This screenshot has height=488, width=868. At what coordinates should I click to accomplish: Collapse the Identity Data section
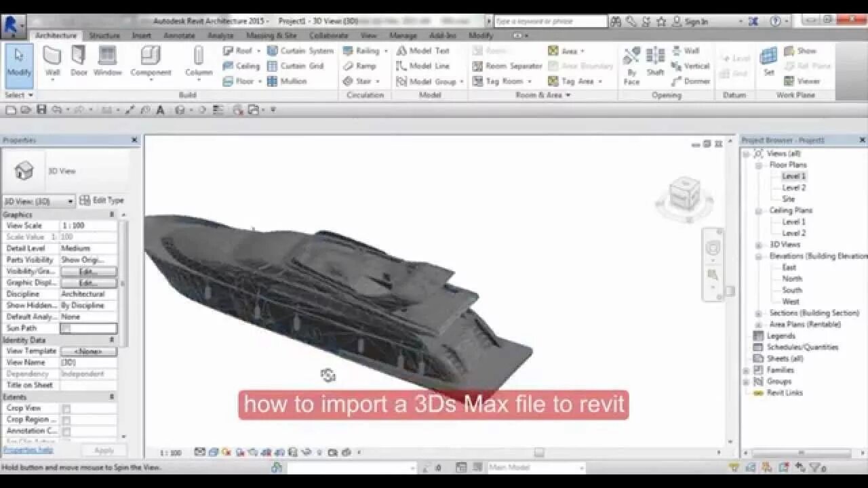pos(112,340)
